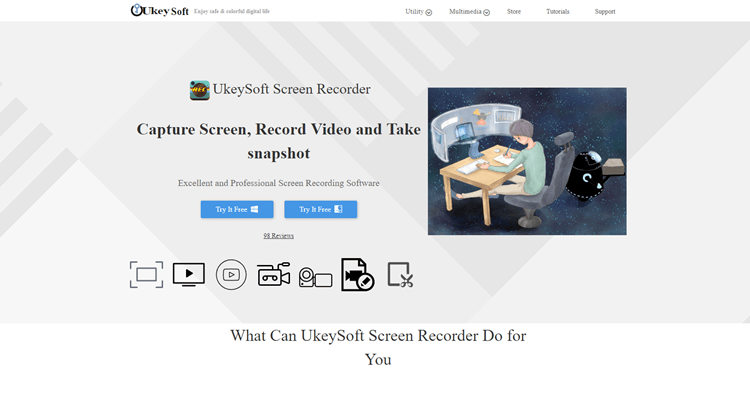Go to the Store page
The width and height of the screenshot is (750, 393).
coord(514,11)
